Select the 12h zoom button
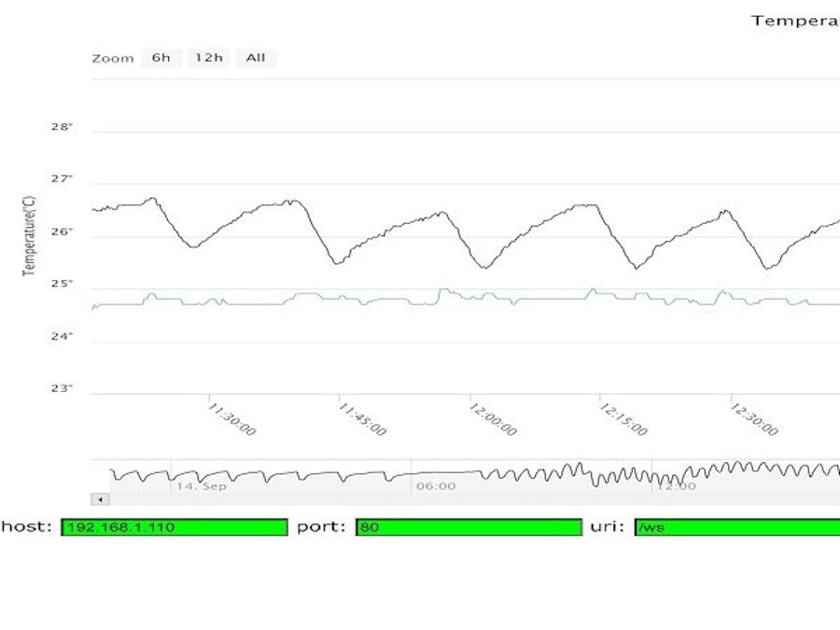Screen dimensions: 840x630 [x=208, y=58]
